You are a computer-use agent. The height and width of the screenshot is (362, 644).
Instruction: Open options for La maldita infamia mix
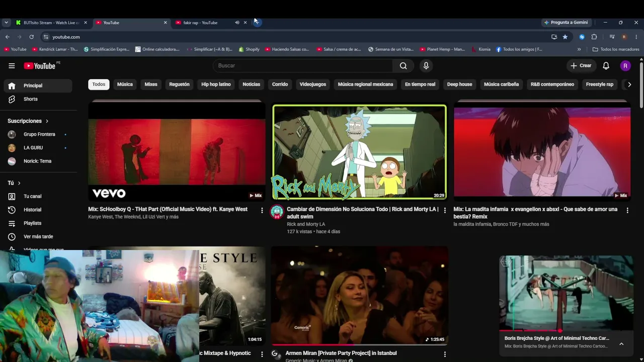tap(627, 210)
